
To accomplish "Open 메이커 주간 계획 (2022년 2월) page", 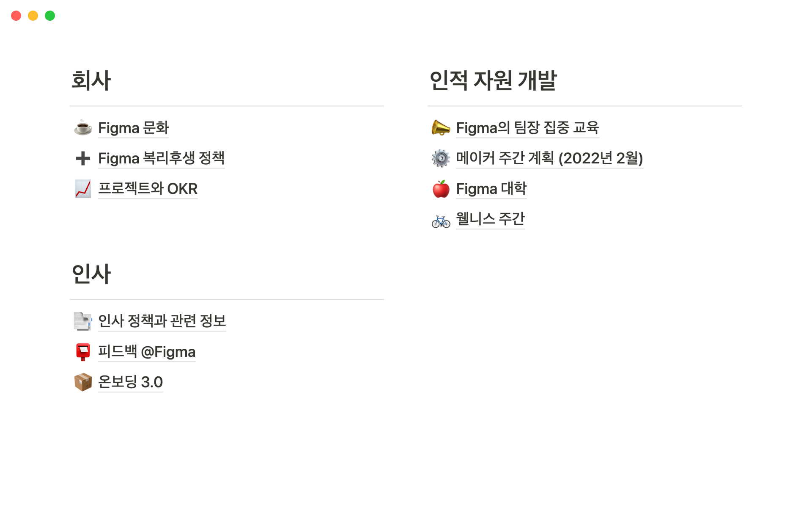I will click(549, 158).
